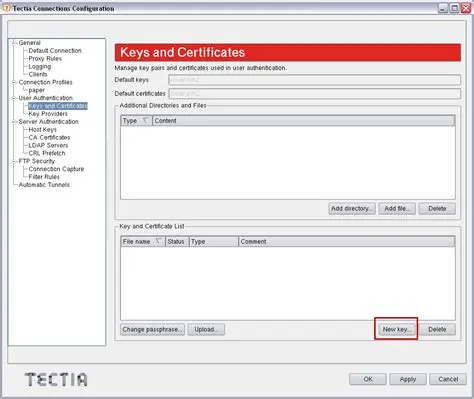This screenshot has height=399, width=474.
Task: Add directory to additional files
Action: click(352, 208)
